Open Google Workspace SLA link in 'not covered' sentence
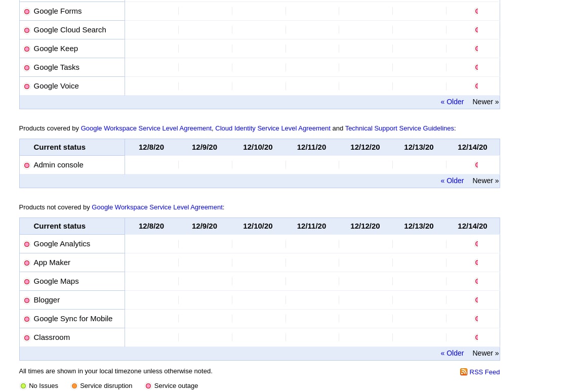Viewport: 568px width, 392px height. coord(157,207)
